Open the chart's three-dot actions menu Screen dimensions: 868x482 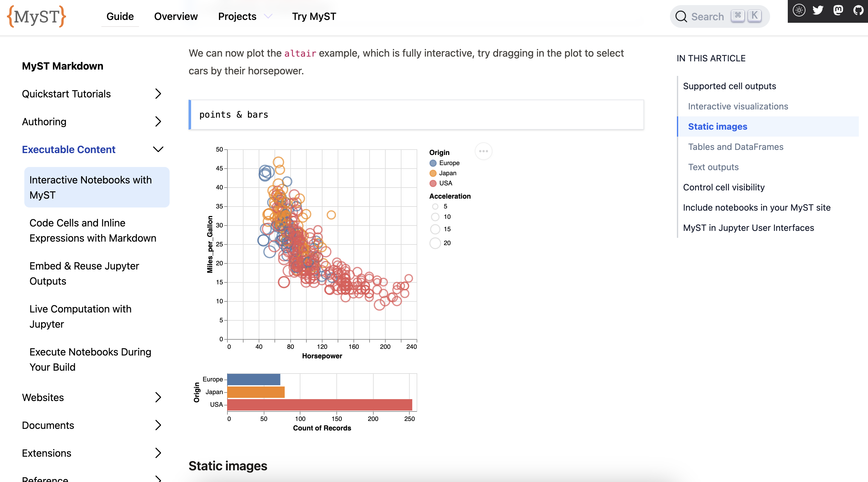[x=483, y=151]
